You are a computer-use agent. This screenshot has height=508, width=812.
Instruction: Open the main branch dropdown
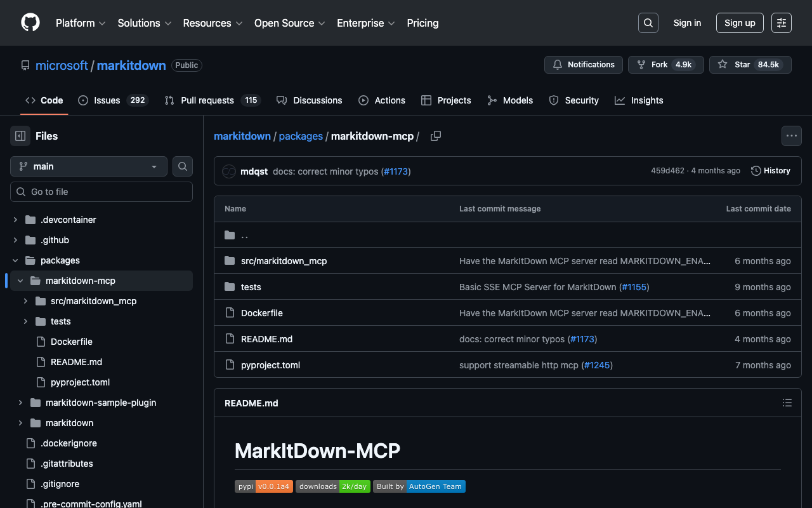[x=89, y=166]
